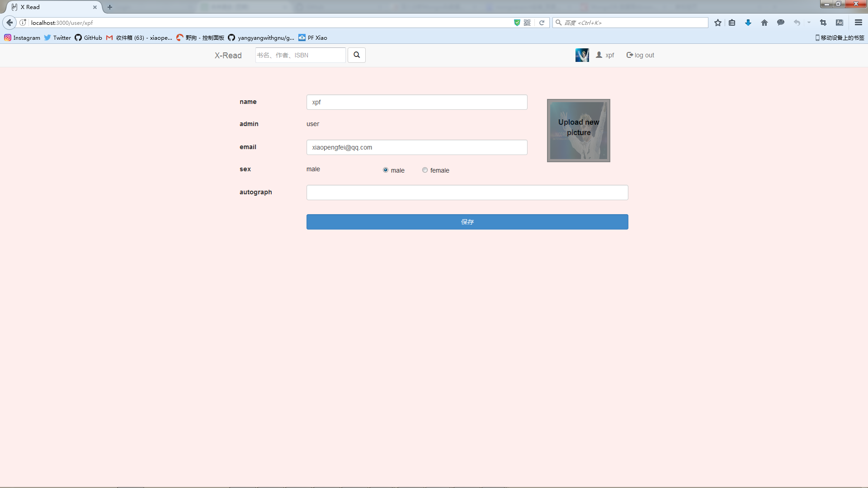Close the X Read tab

(x=95, y=7)
